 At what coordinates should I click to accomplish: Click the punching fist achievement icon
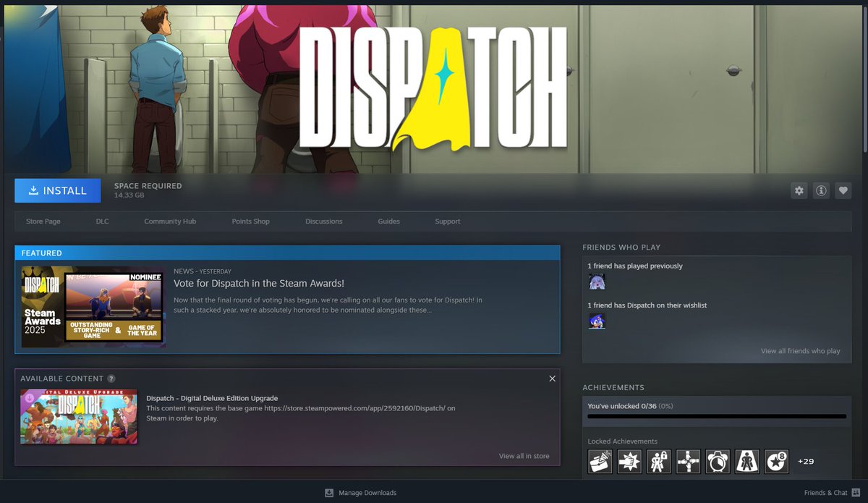pyautogui.click(x=629, y=461)
